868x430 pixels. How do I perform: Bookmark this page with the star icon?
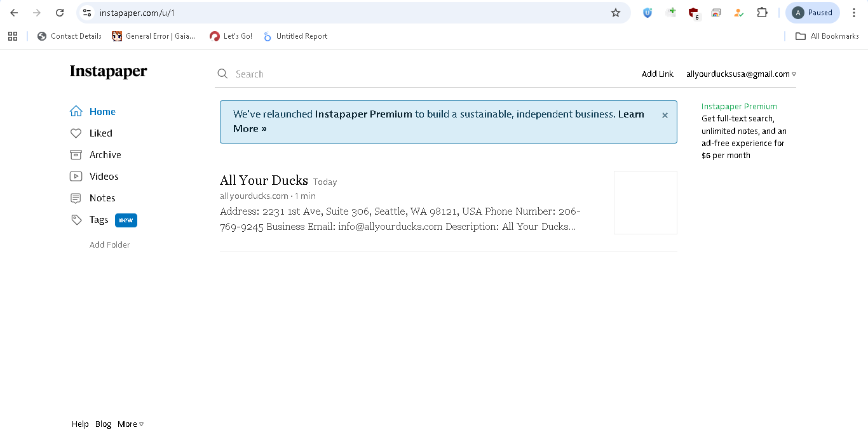(x=615, y=13)
